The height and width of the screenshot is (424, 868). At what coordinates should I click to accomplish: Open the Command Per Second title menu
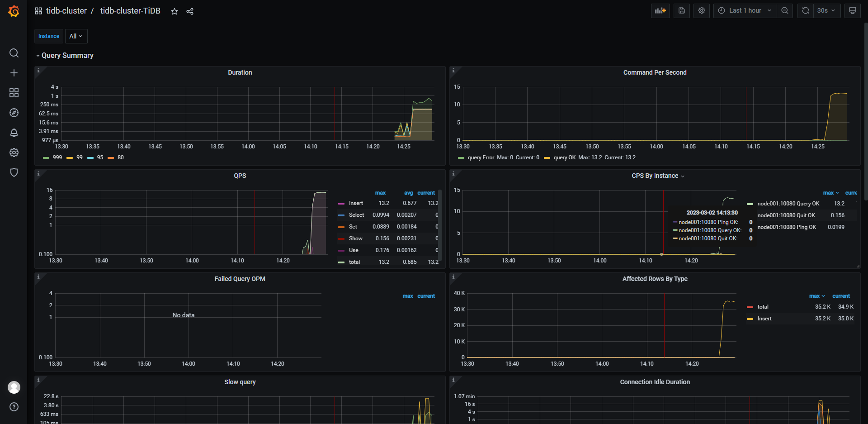click(655, 72)
